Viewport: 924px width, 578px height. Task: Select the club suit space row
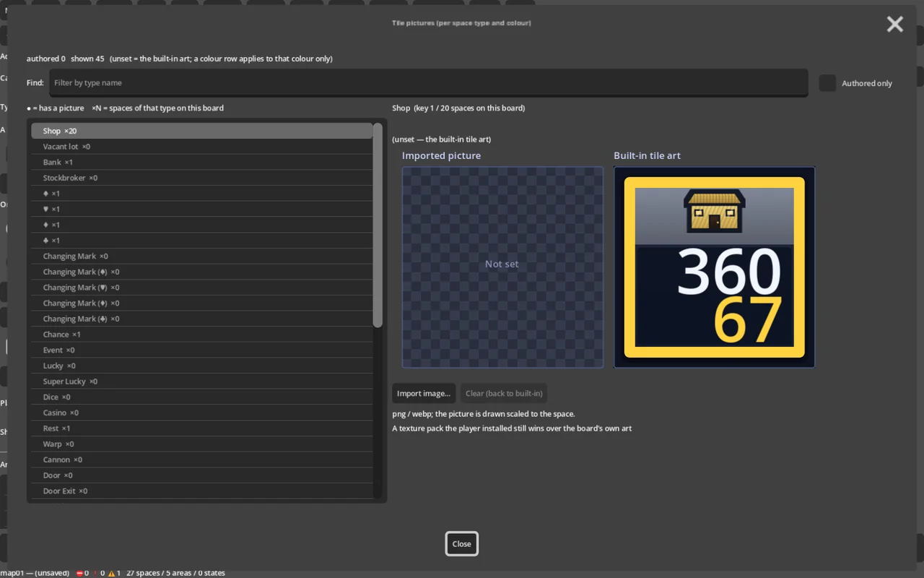tap(202, 241)
